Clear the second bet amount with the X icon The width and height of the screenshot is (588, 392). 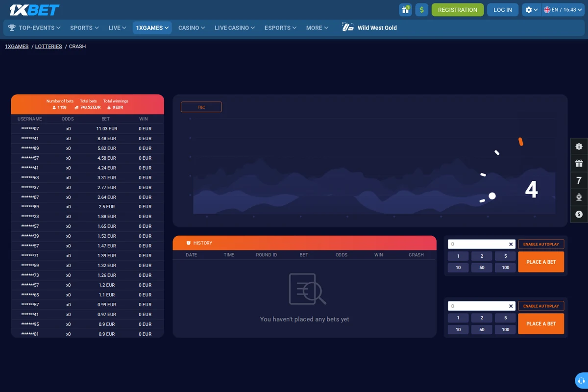click(511, 306)
